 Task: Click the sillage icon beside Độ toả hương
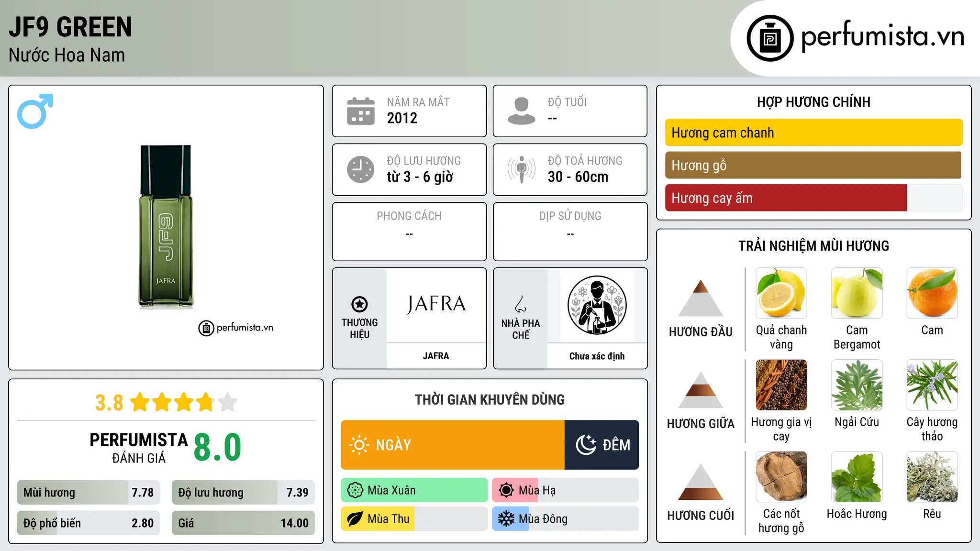coord(522,169)
